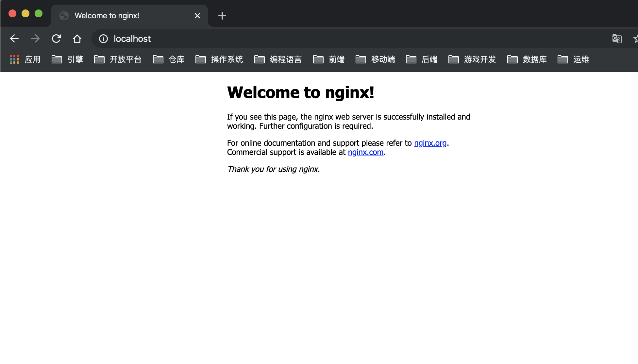
Task: Follow the nginx.org link
Action: (x=430, y=143)
